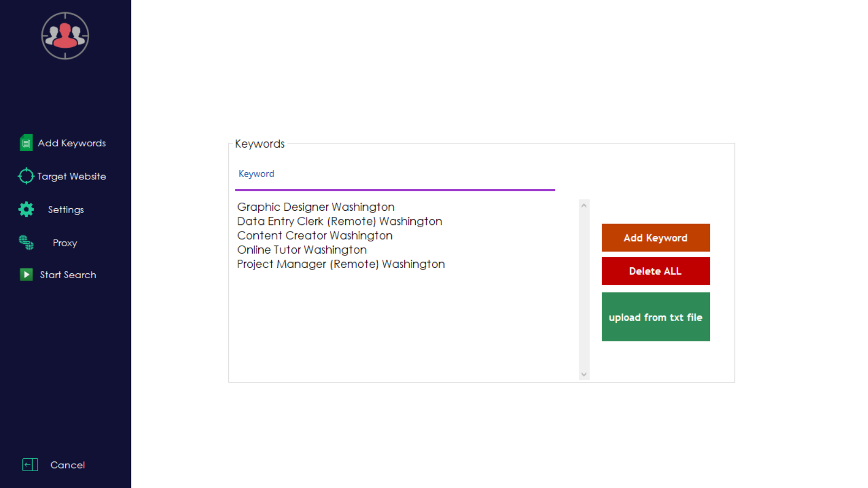Click the Proxy globe icon
868x488 pixels.
[x=26, y=242]
